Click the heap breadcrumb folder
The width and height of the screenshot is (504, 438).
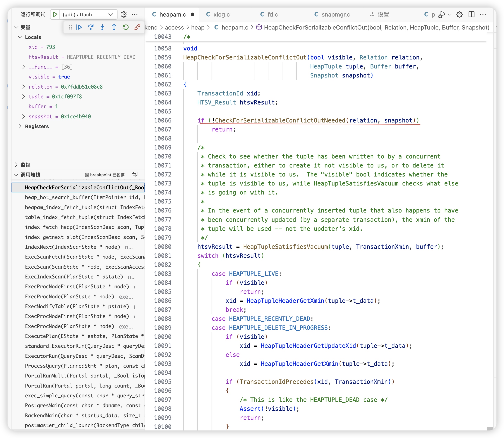198,27
